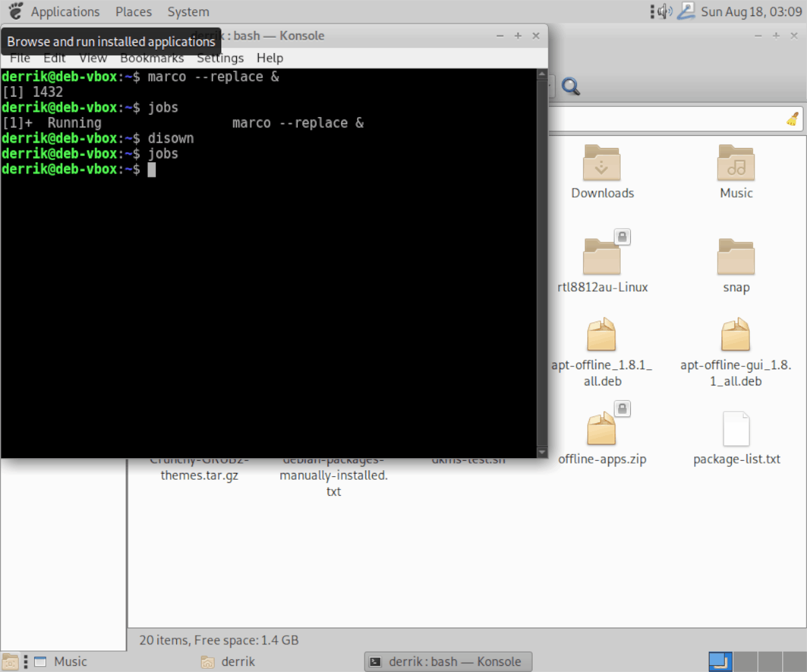The width and height of the screenshot is (807, 672).
Task: Switch to the second workspace
Action: tap(745, 661)
